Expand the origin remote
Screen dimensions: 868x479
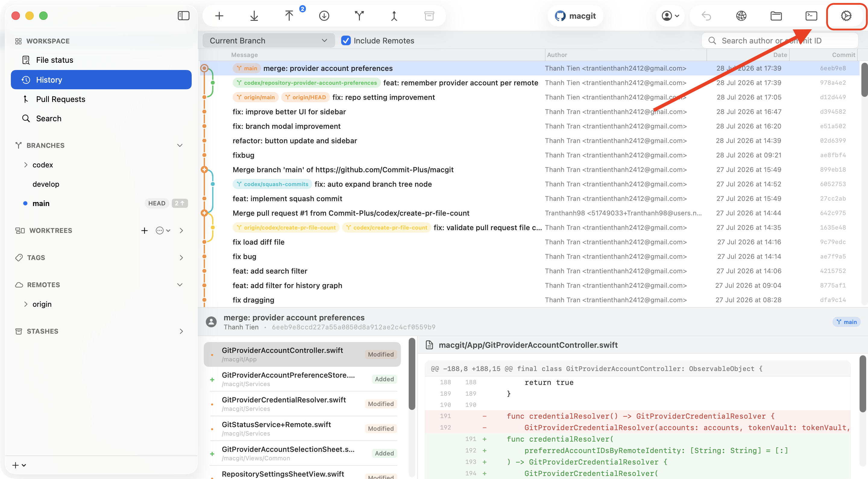pyautogui.click(x=26, y=304)
